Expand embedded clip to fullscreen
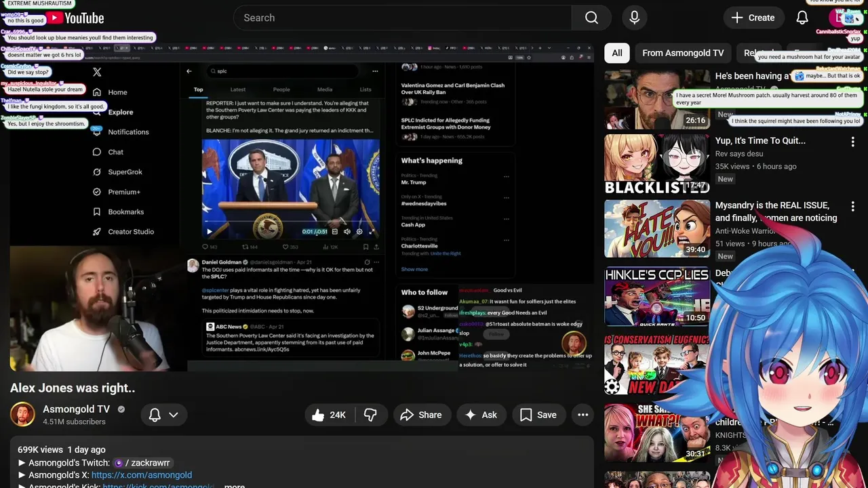 click(x=372, y=231)
